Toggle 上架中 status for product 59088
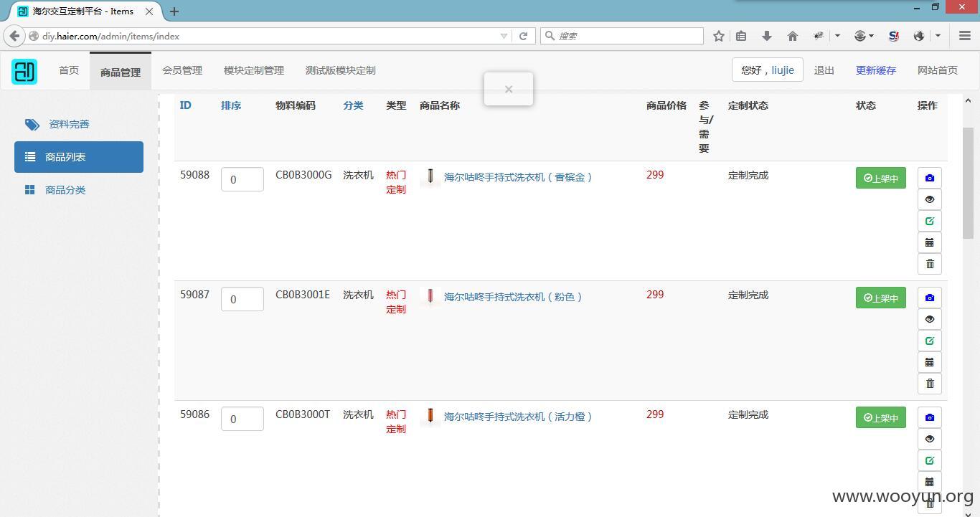980x517 pixels. 881,178
